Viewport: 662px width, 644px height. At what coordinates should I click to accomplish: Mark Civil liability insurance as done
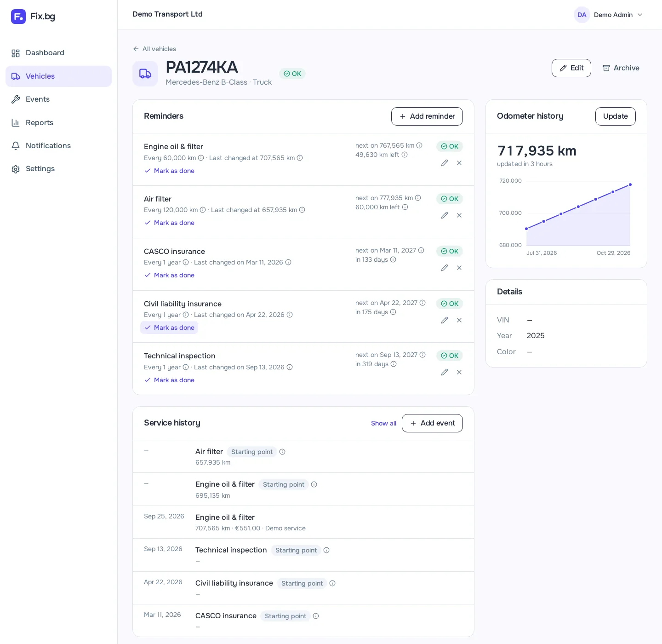click(x=169, y=328)
